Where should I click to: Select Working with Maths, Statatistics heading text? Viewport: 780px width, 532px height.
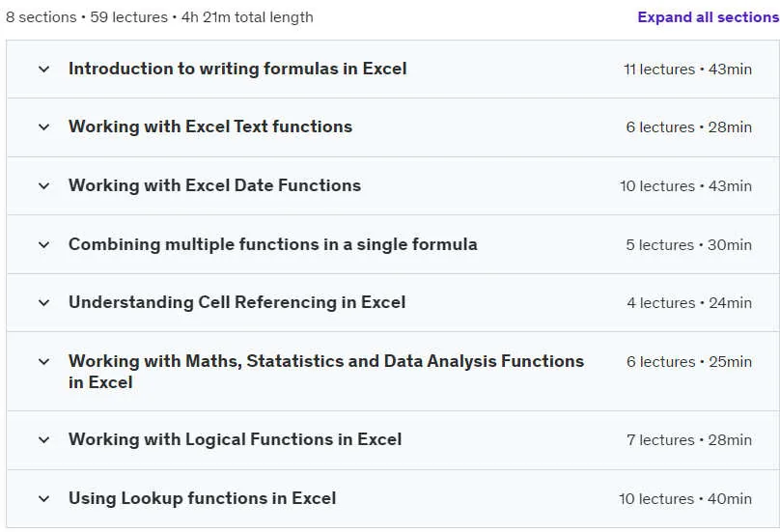[x=326, y=372]
